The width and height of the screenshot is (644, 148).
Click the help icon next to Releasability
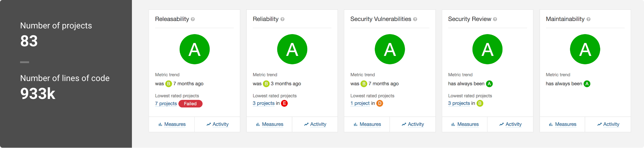pyautogui.click(x=193, y=19)
